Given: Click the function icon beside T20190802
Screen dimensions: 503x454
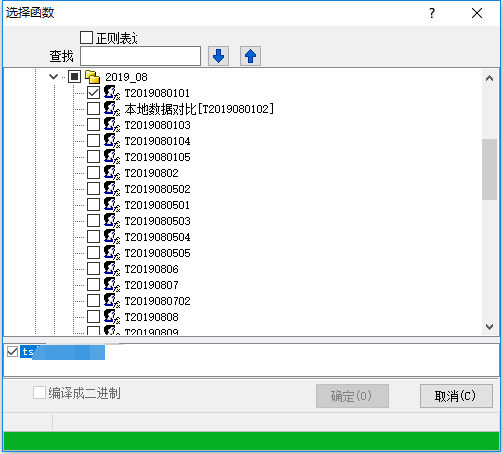Looking at the screenshot, I should pos(112,173).
